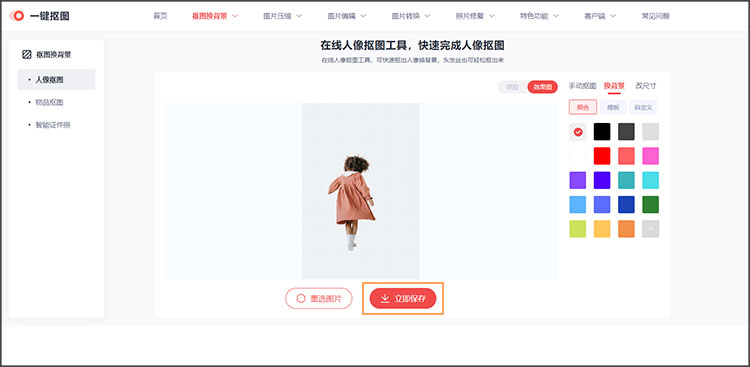Pick the dark gray color swatch
This screenshot has height=367, width=750.
(x=626, y=132)
